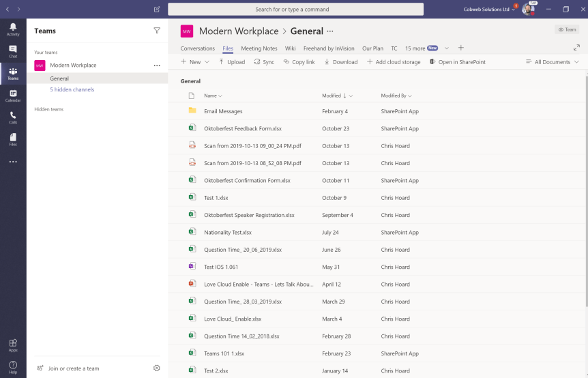This screenshot has width=588, height=378.
Task: Click the compose new chat icon
Action: pos(157,10)
